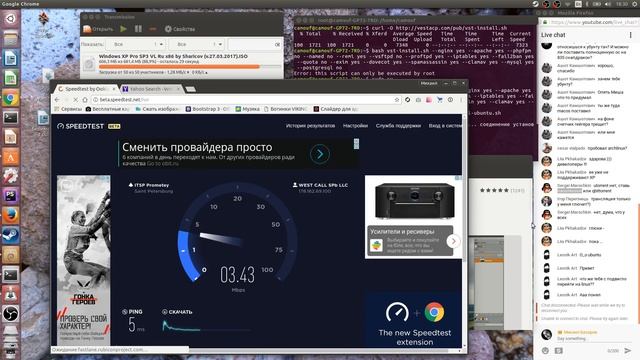
Task: Open the Музыка bookmark
Action: pyautogui.click(x=247, y=109)
